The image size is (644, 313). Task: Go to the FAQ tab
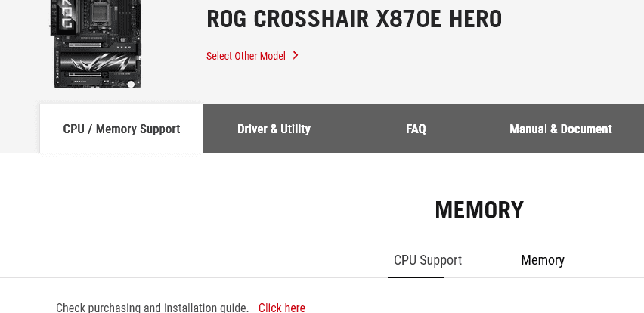pyautogui.click(x=416, y=129)
